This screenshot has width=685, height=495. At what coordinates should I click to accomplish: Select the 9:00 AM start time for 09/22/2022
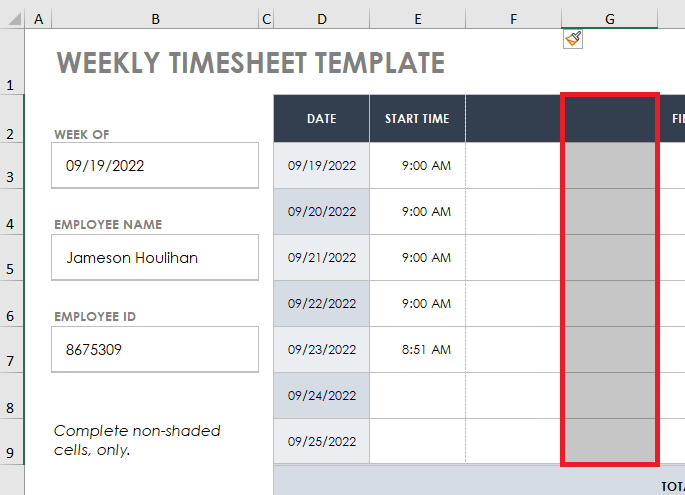(x=418, y=304)
